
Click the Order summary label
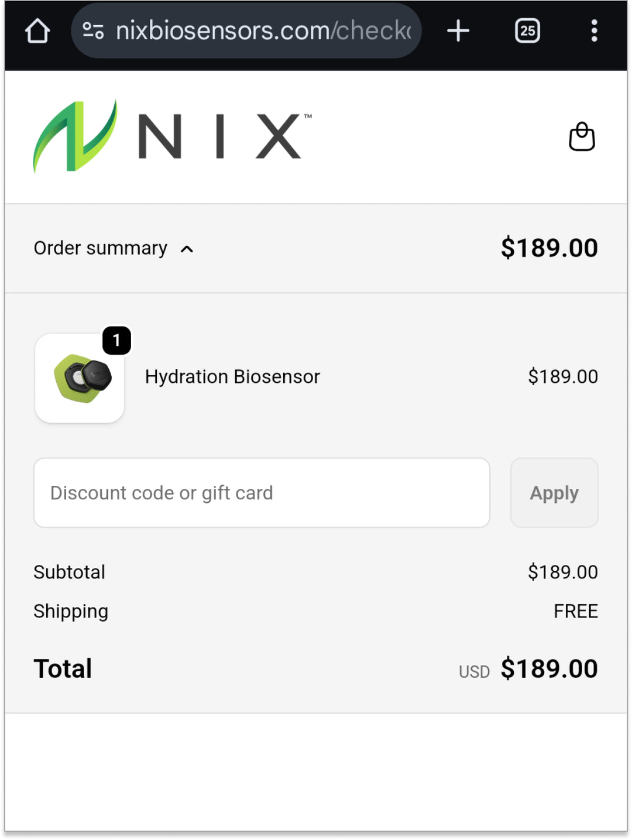click(100, 248)
